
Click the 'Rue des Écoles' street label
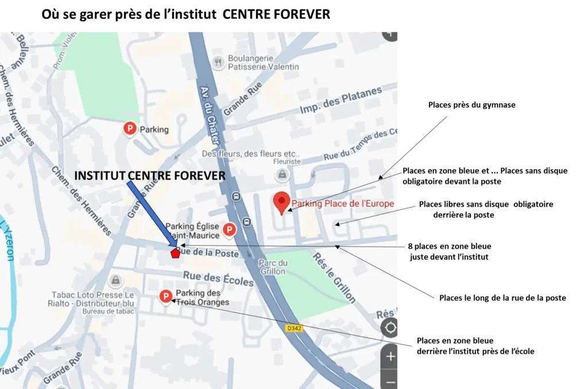coord(218,279)
